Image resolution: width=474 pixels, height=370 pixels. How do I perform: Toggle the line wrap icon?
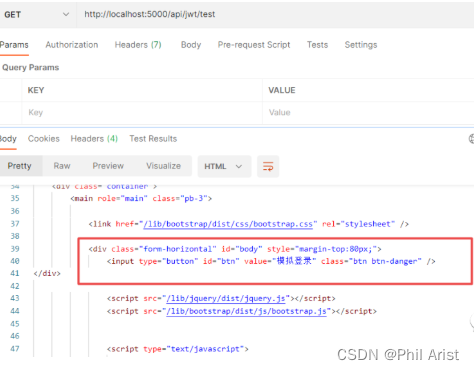tap(268, 166)
